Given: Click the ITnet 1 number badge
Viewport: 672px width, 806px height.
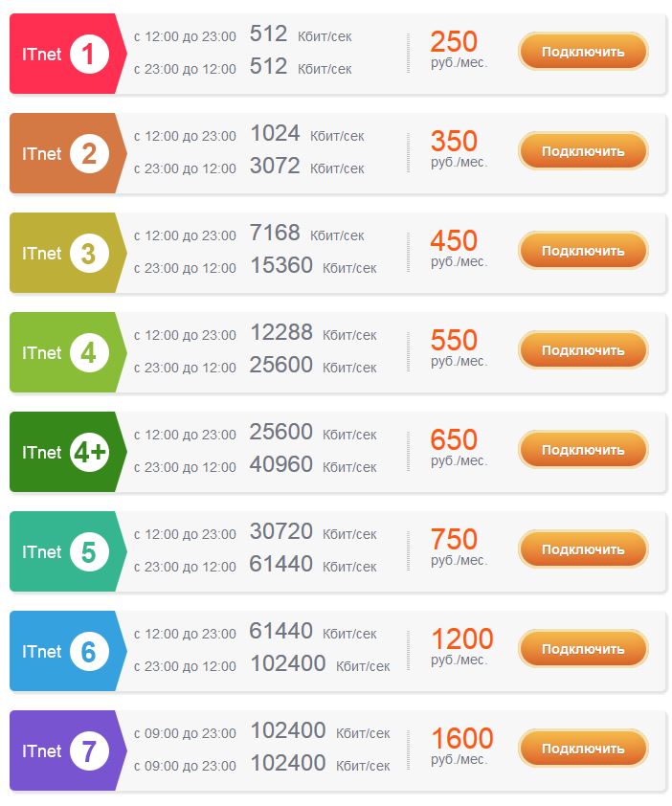Looking at the screenshot, I should point(89,55).
